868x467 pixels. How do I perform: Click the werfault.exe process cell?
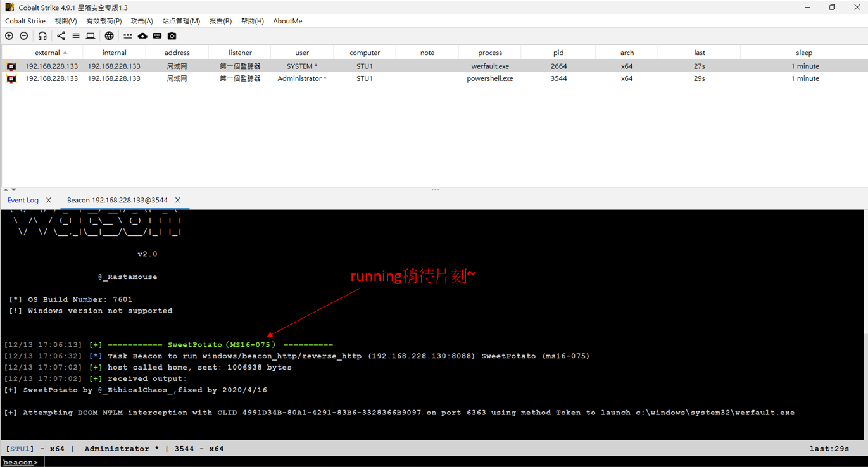click(490, 66)
